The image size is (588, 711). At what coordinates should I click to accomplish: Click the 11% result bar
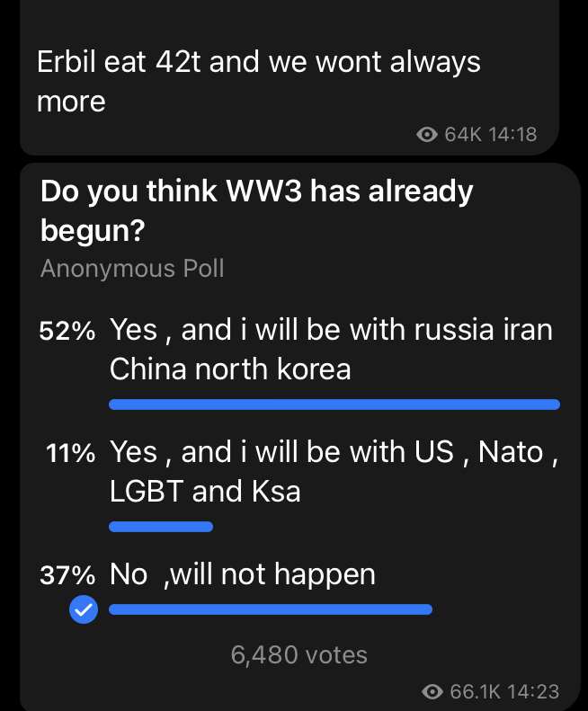pos(161,527)
